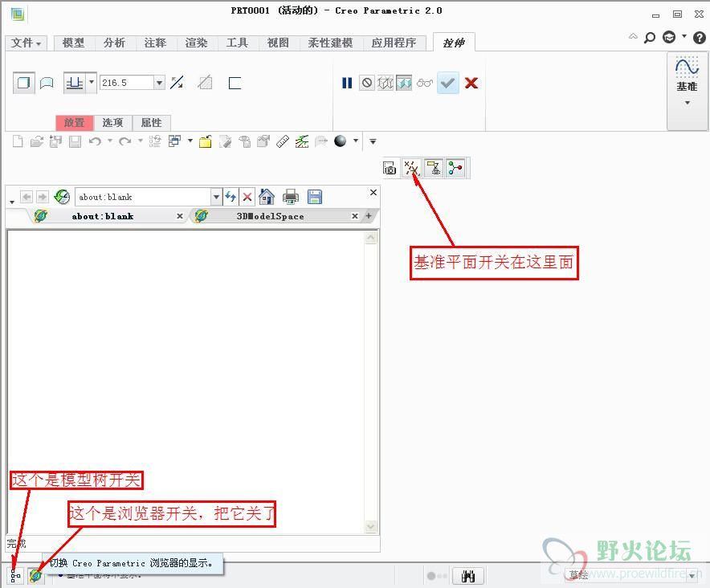This screenshot has width=710, height=588.
Task: Click verify glasses icon
Action: tap(424, 83)
